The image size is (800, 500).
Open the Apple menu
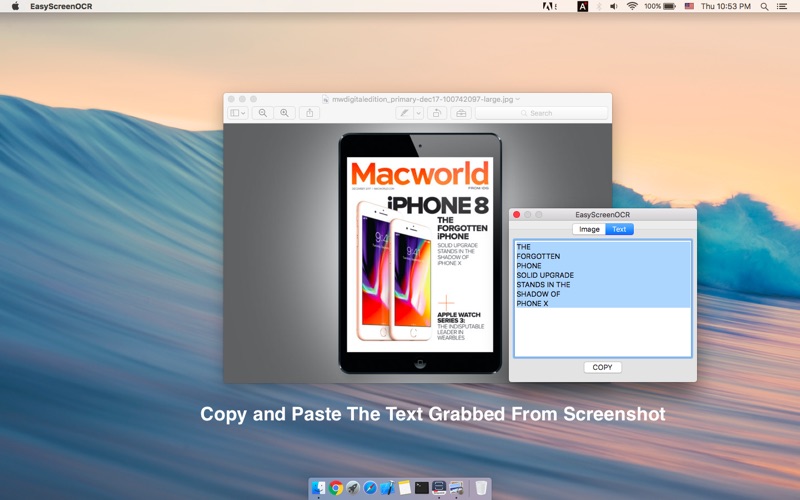[x=15, y=6]
